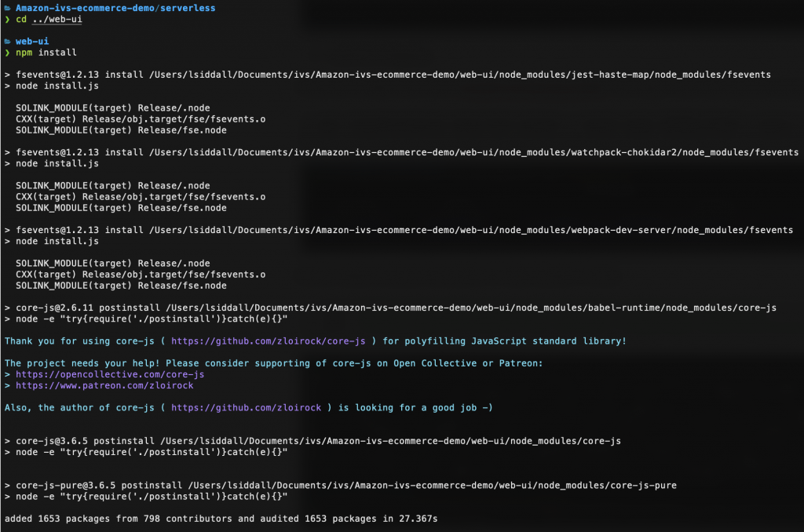Click the folder icon beside web-ui prompt
The height and width of the screenshot is (532, 804).
click(x=6, y=41)
